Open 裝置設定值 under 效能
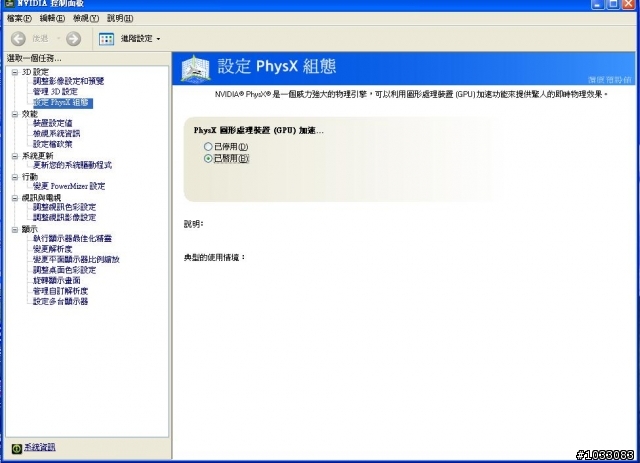 click(53, 123)
